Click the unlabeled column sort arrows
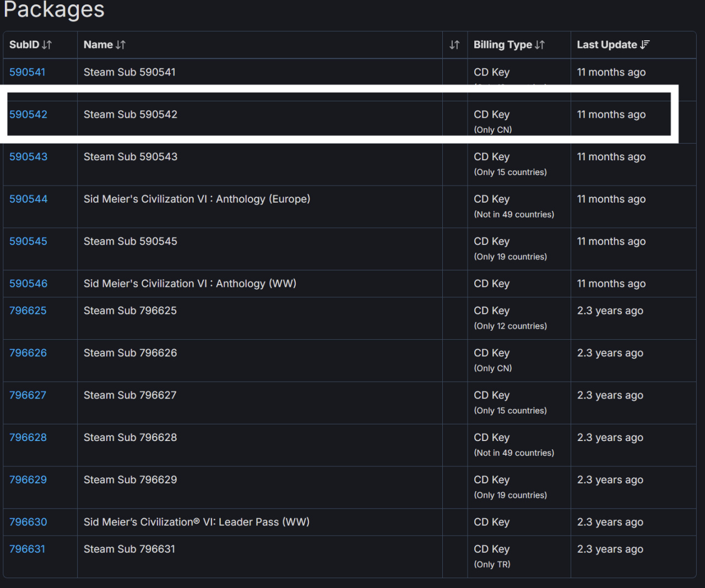Image resolution: width=705 pixels, height=588 pixels. pos(454,45)
